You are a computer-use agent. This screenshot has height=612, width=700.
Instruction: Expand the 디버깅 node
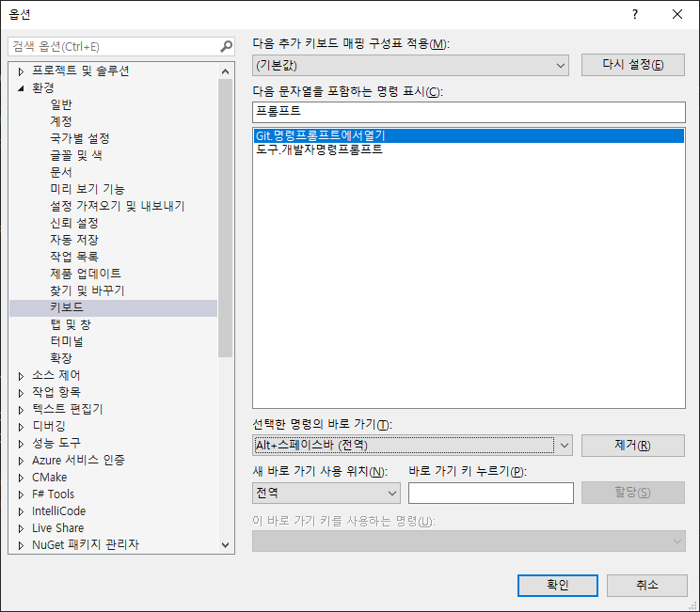pos(21,427)
